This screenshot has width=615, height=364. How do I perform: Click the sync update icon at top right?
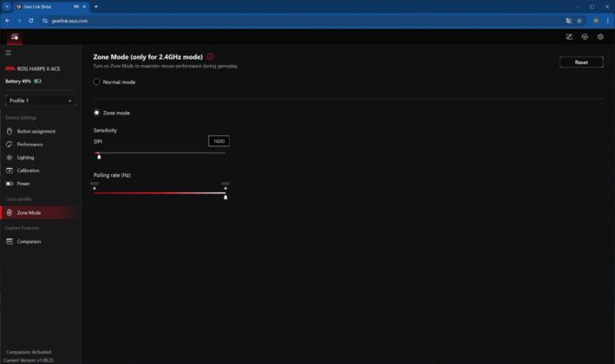pos(585,36)
